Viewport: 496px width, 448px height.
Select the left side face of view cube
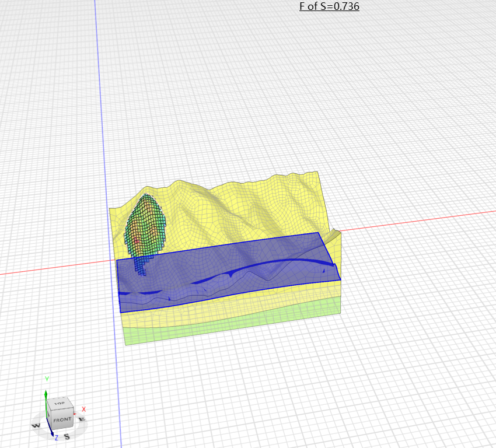coord(50,414)
